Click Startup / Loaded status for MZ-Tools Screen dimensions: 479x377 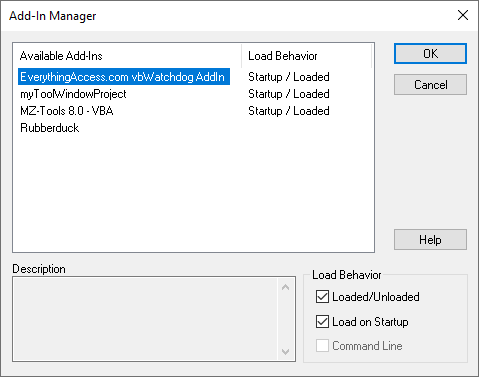[289, 111]
